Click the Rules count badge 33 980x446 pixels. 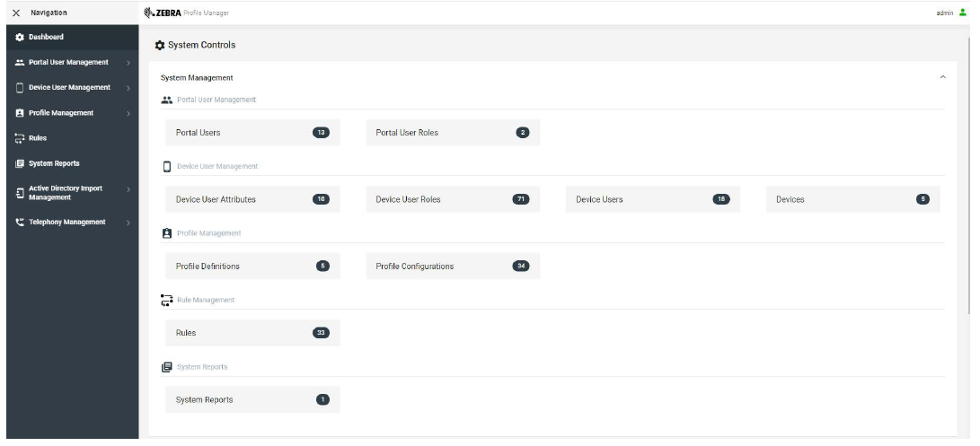coord(321,334)
